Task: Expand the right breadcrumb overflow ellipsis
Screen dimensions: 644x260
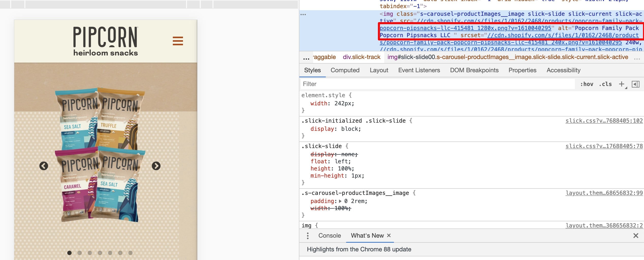Action: click(x=637, y=58)
